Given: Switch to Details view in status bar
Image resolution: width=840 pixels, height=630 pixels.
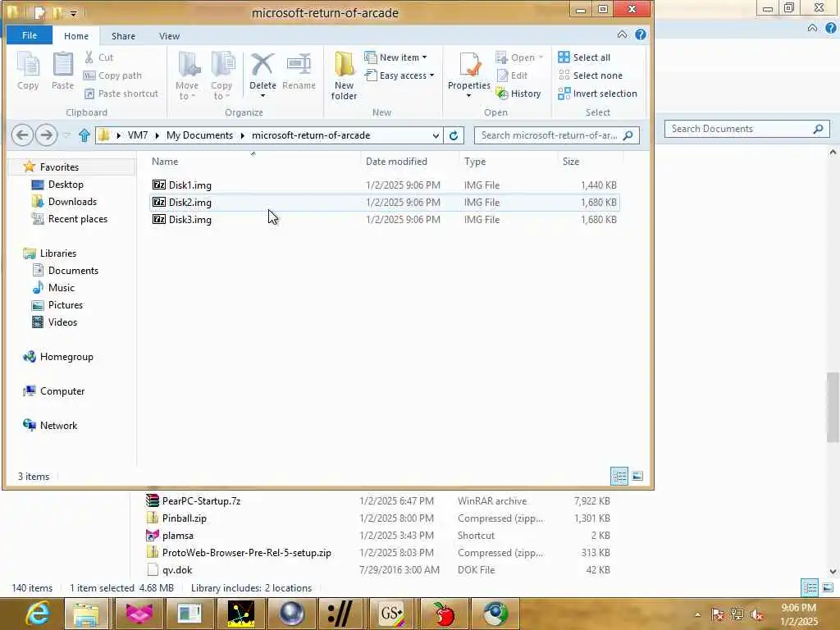Looking at the screenshot, I should pos(619,476).
